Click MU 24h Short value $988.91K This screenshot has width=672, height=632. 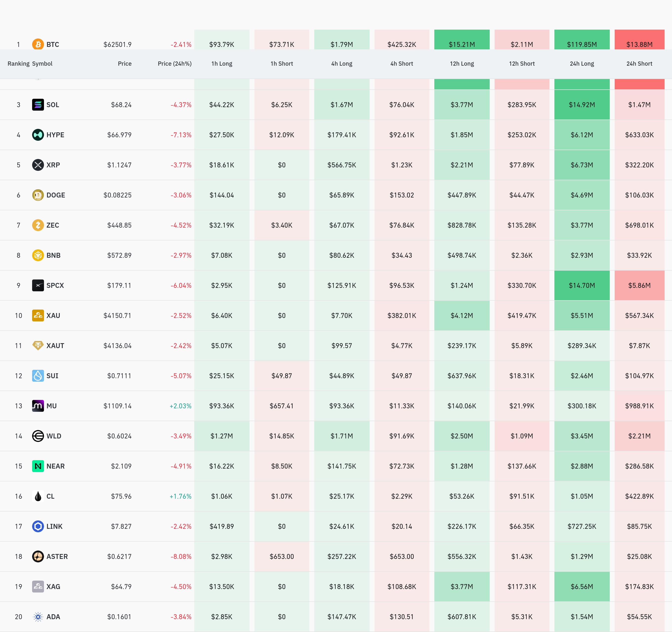click(640, 406)
